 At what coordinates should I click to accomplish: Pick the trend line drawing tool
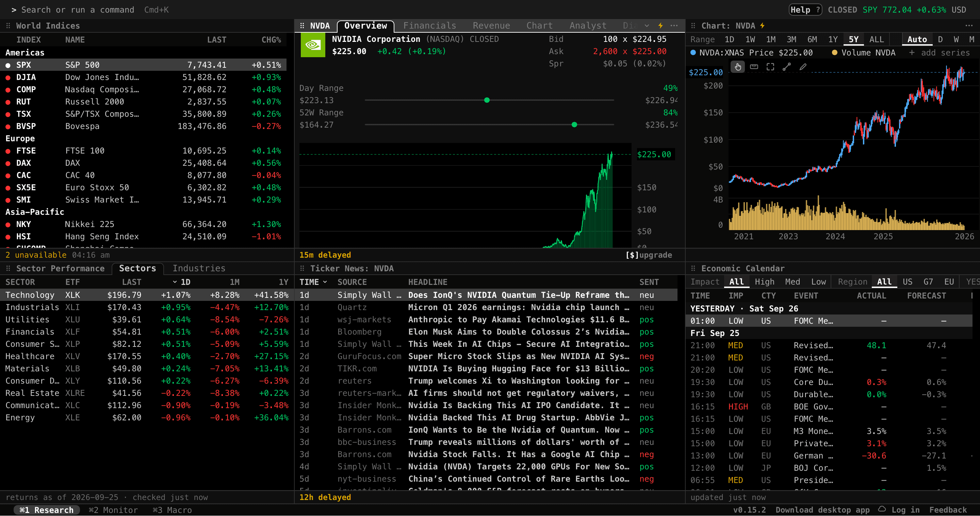point(787,67)
